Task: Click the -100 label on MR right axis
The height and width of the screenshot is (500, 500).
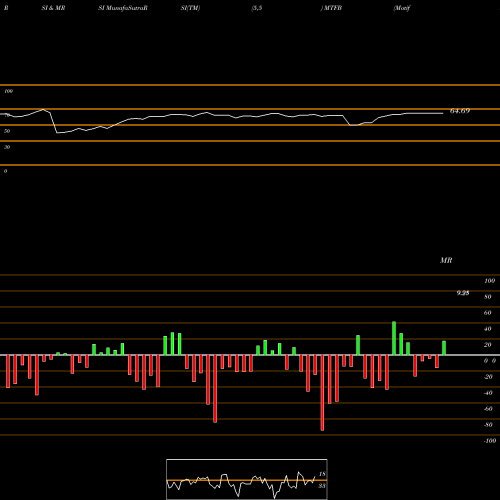Action: (x=490, y=441)
